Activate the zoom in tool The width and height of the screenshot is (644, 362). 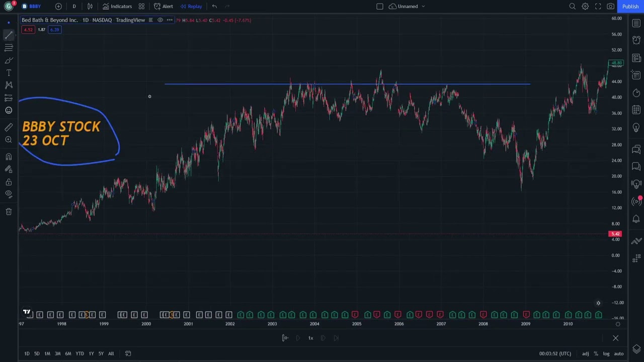tap(9, 140)
